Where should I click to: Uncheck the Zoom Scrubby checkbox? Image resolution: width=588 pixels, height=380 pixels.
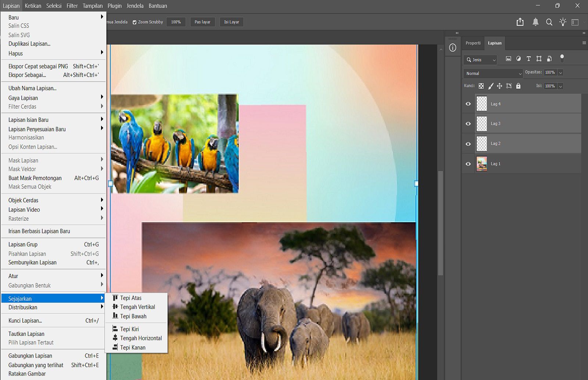135,22
